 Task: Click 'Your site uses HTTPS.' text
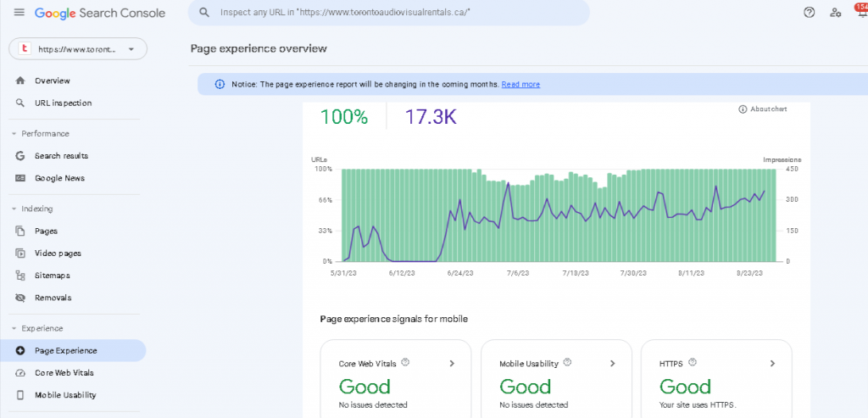[x=698, y=404]
